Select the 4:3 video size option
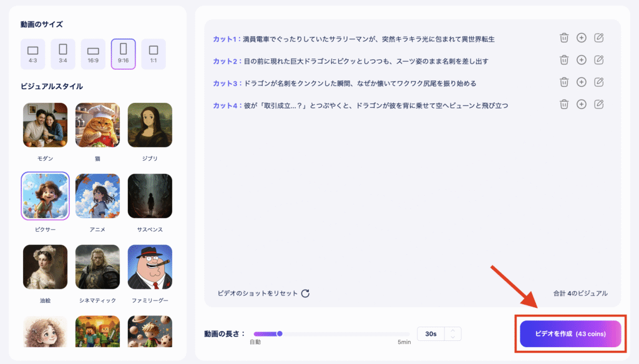Screen dimensions: 639x364 [x=33, y=54]
